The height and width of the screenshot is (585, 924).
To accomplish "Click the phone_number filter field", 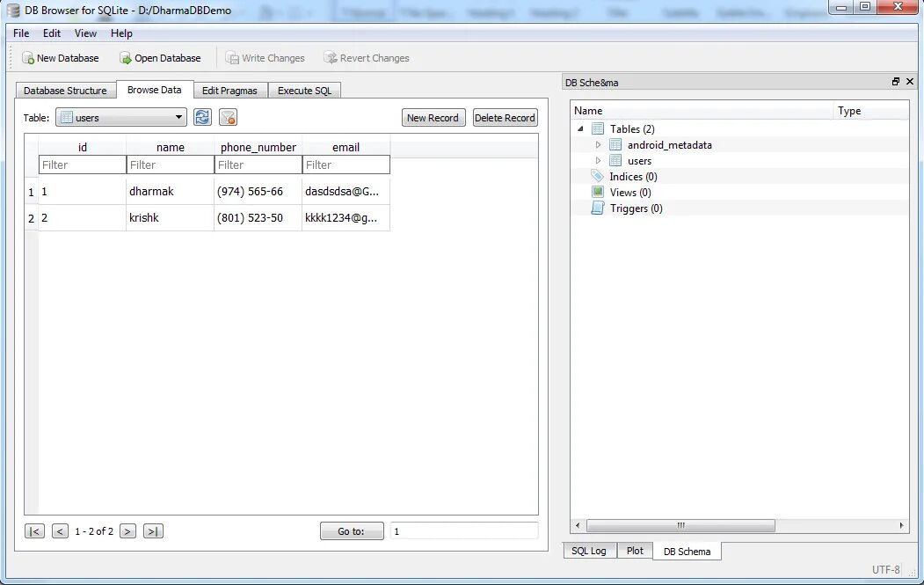I will [x=258, y=165].
